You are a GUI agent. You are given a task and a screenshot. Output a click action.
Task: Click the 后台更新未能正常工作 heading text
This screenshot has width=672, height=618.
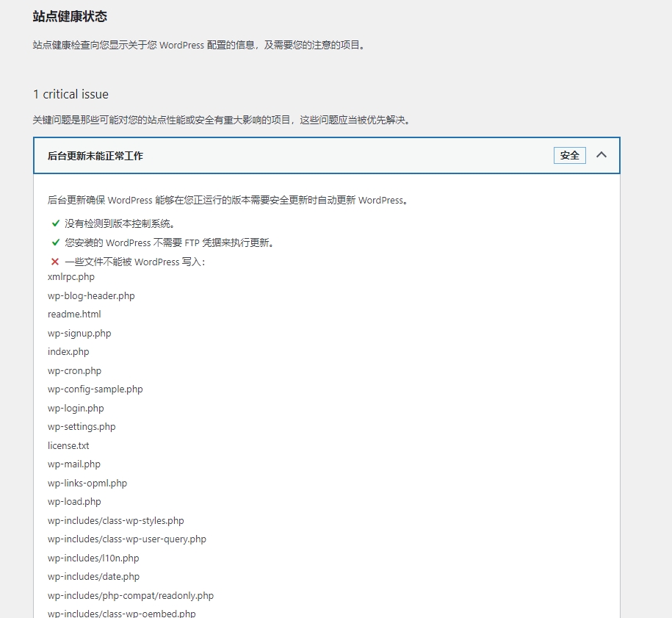[95, 156]
